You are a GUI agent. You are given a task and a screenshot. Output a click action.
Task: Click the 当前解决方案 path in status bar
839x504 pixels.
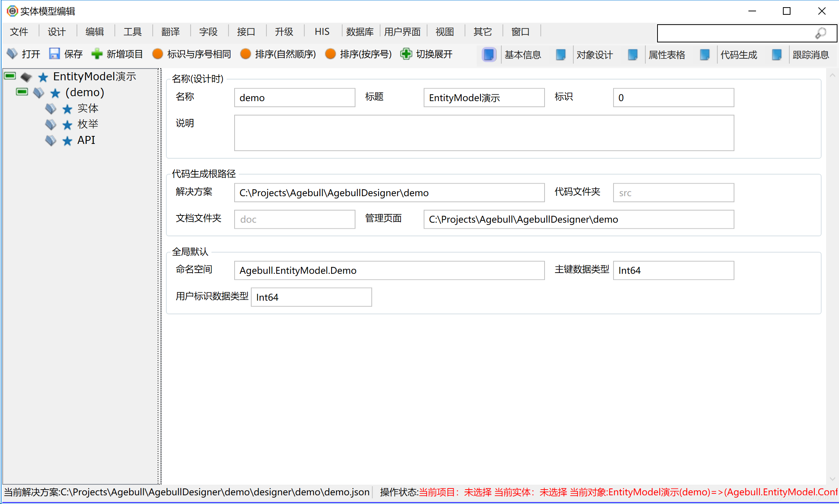tap(187, 492)
